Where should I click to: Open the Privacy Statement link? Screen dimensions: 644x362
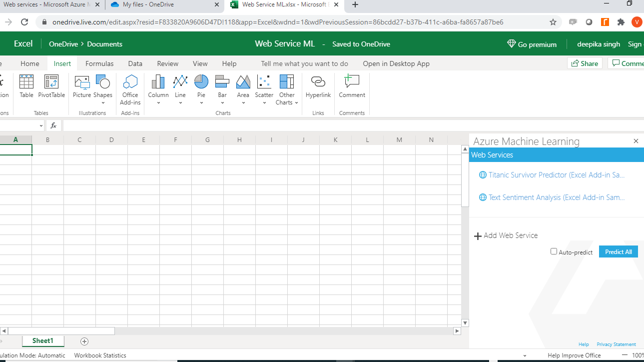coord(616,344)
